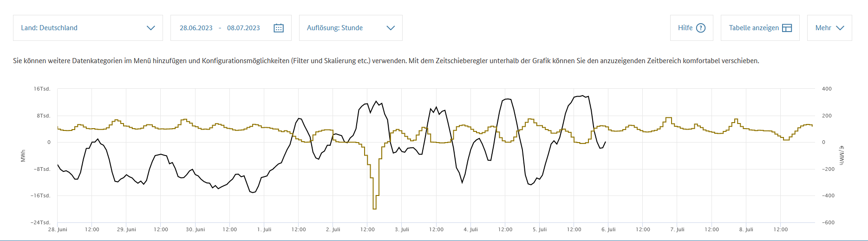Click the €/MWh right axis title

pos(842,155)
